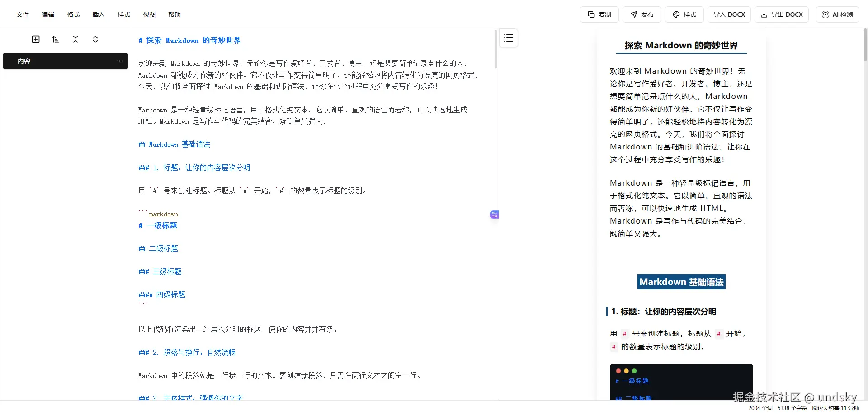
Task: Import a document via 导入 DOCX
Action: (x=729, y=14)
